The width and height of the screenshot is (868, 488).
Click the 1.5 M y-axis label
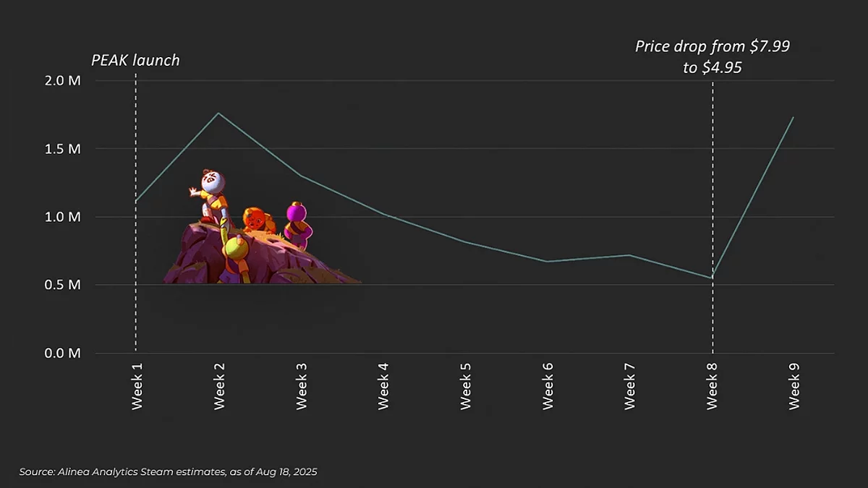point(64,149)
